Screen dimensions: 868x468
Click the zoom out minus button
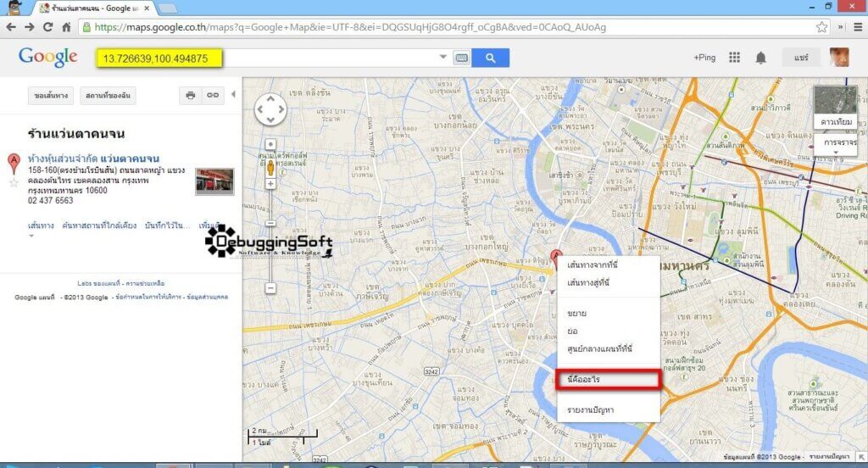coord(270,288)
